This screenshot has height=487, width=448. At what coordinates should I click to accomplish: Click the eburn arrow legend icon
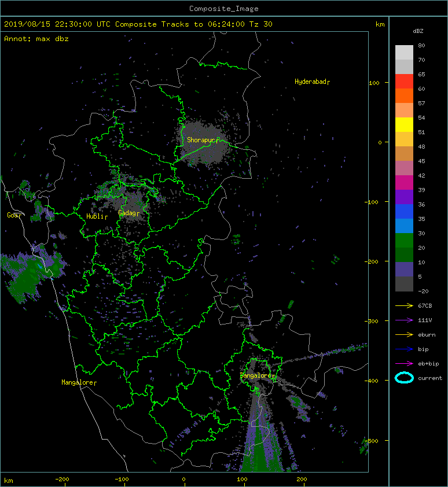[404, 334]
